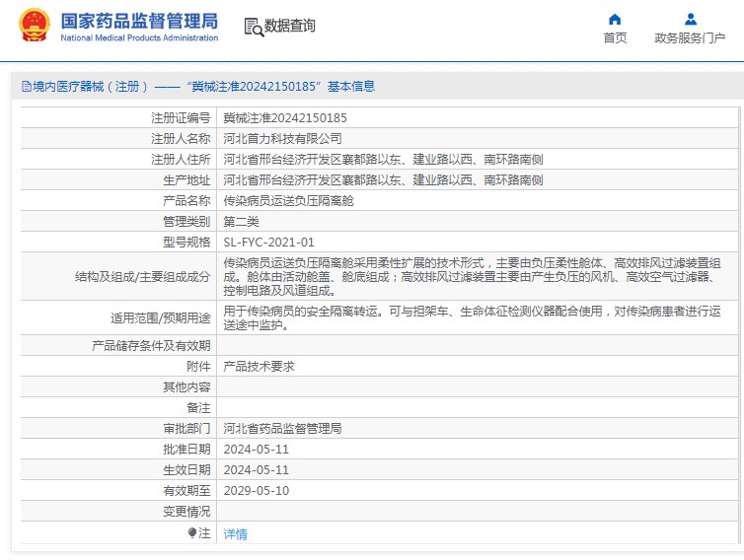The width and height of the screenshot is (744, 560).
Task: Click the 其他内容 row label
Action: (x=186, y=387)
